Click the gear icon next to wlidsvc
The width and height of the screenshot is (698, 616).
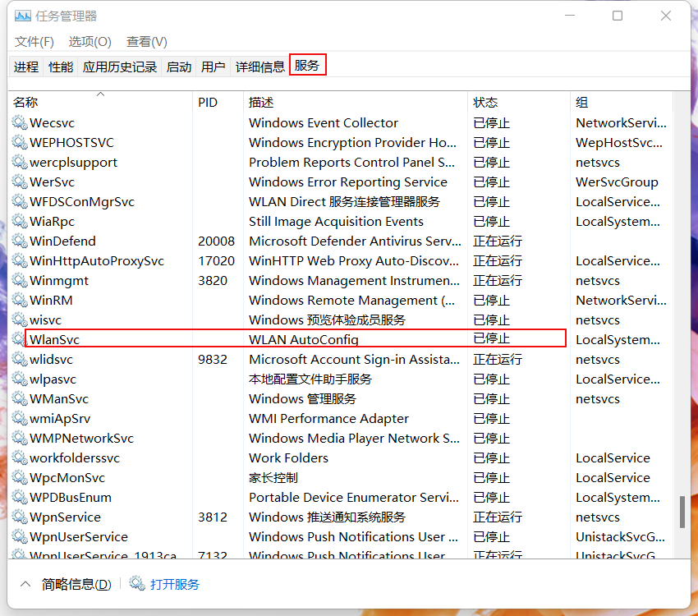point(19,360)
